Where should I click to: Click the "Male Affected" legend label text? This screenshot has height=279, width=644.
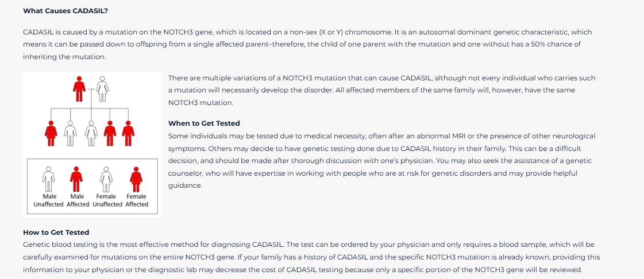click(x=78, y=200)
